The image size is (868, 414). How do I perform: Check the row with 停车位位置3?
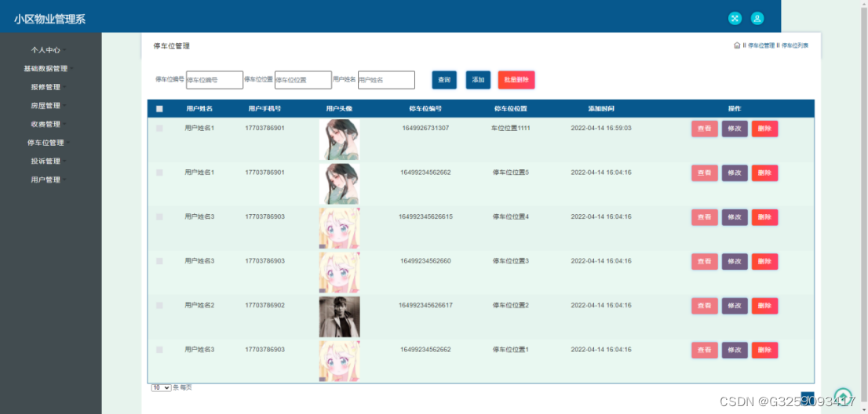159,261
